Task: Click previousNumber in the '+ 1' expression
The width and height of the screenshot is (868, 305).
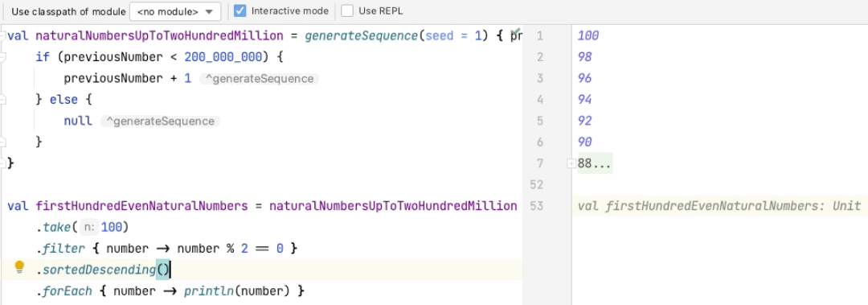Action: coord(113,79)
